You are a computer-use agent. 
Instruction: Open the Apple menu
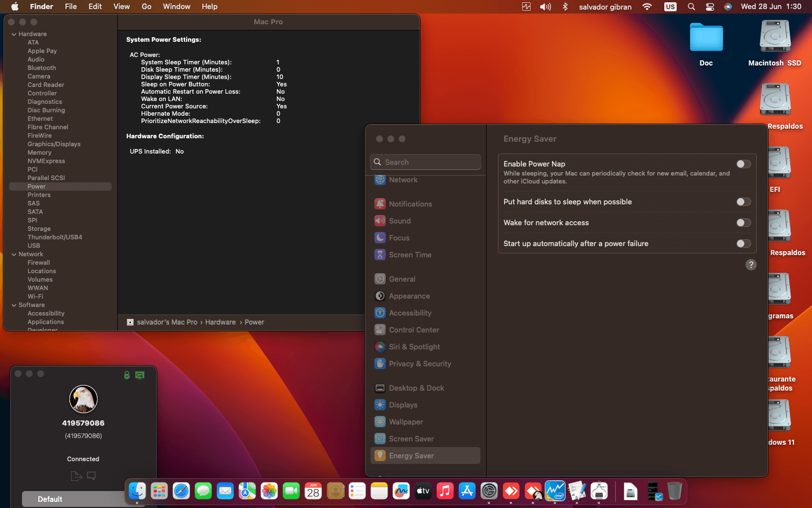(15, 7)
